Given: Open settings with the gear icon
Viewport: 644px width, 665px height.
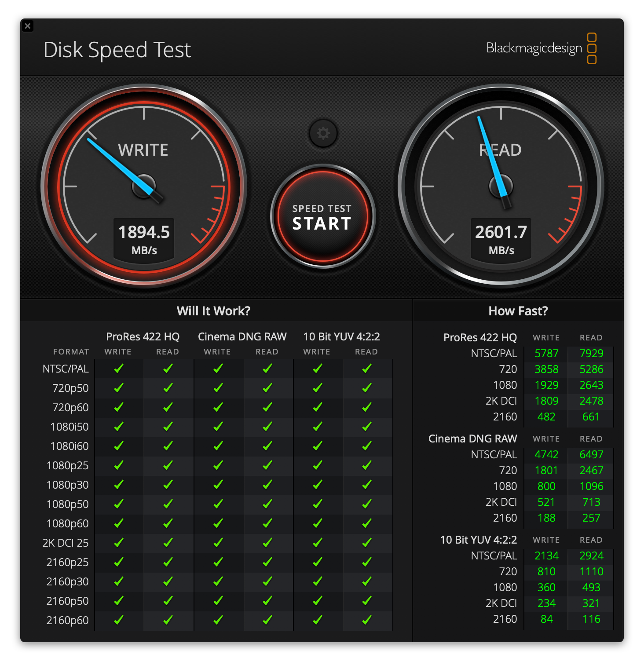Looking at the screenshot, I should pyautogui.click(x=323, y=133).
